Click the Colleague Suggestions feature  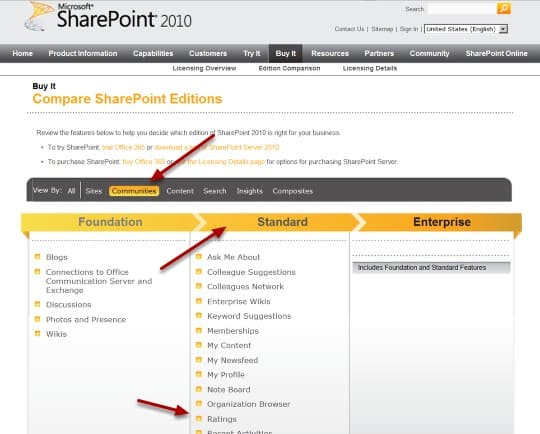251,272
